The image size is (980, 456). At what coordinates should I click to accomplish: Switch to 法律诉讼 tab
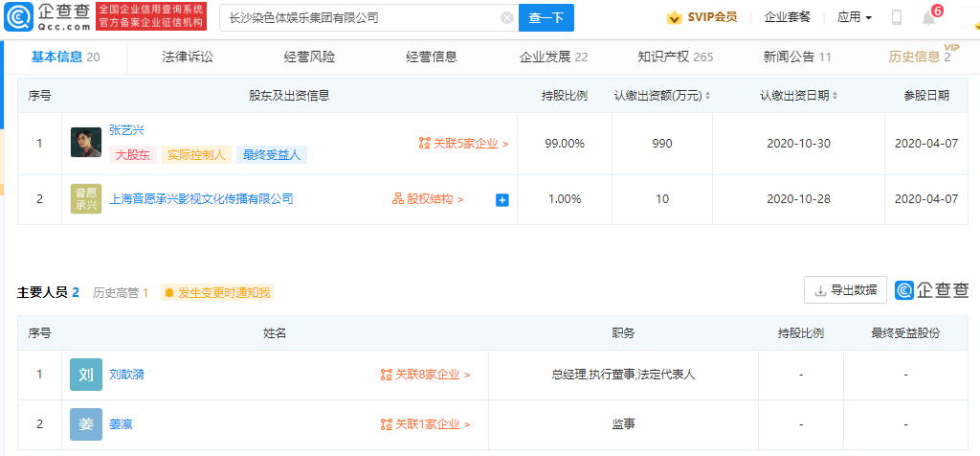click(188, 57)
